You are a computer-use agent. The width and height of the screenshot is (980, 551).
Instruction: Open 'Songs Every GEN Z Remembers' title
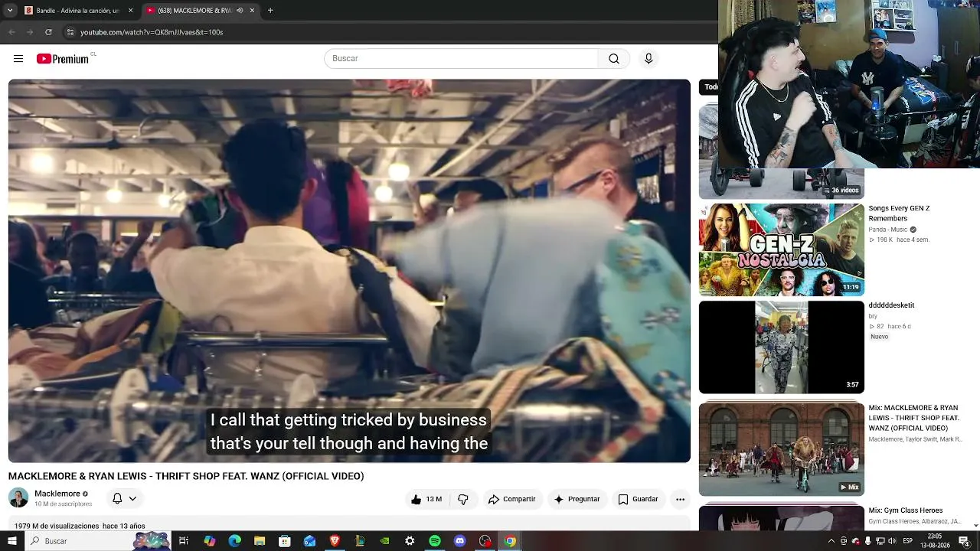[x=899, y=214]
